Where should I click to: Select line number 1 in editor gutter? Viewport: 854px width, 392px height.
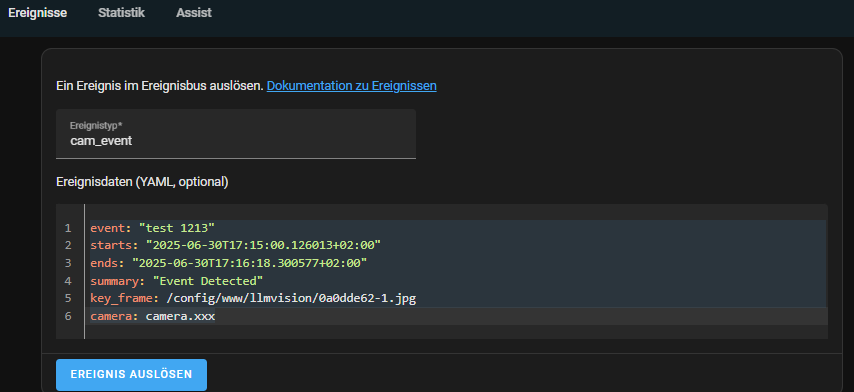click(x=68, y=228)
